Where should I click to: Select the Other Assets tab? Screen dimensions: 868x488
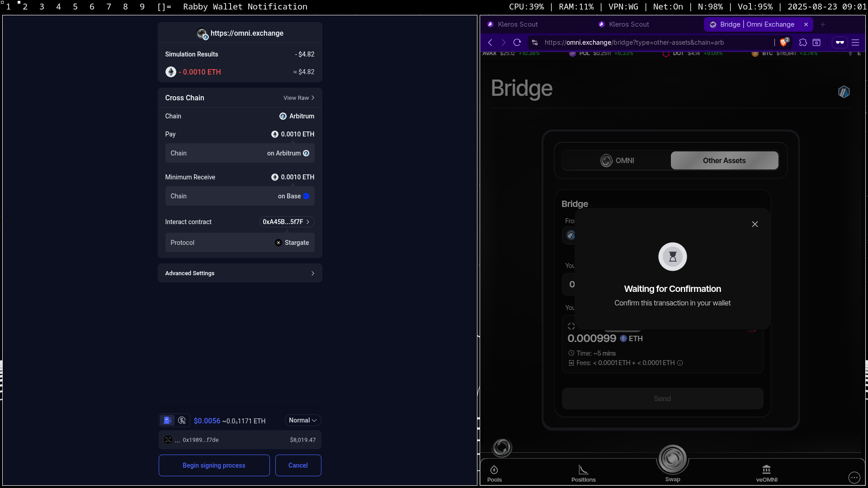pos(724,160)
